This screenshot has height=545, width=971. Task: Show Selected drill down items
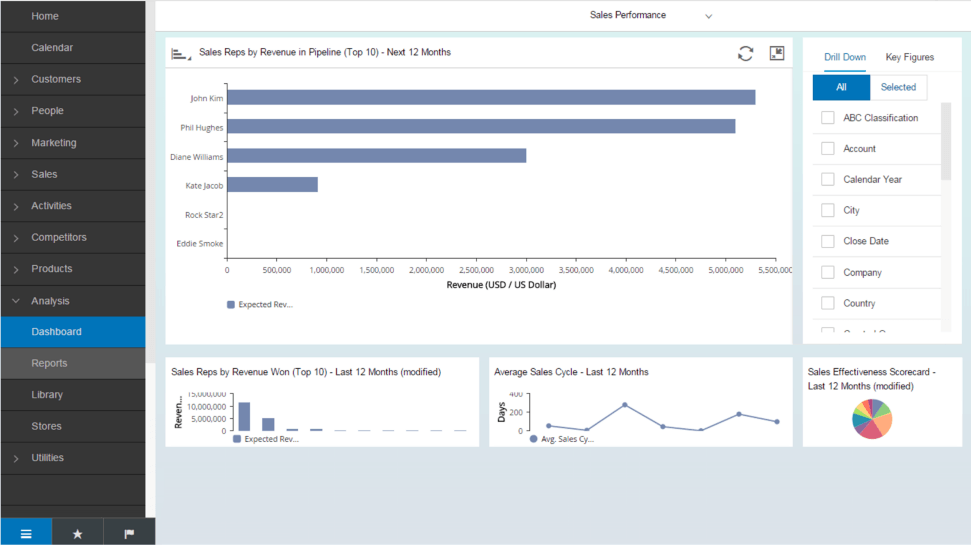[899, 87]
